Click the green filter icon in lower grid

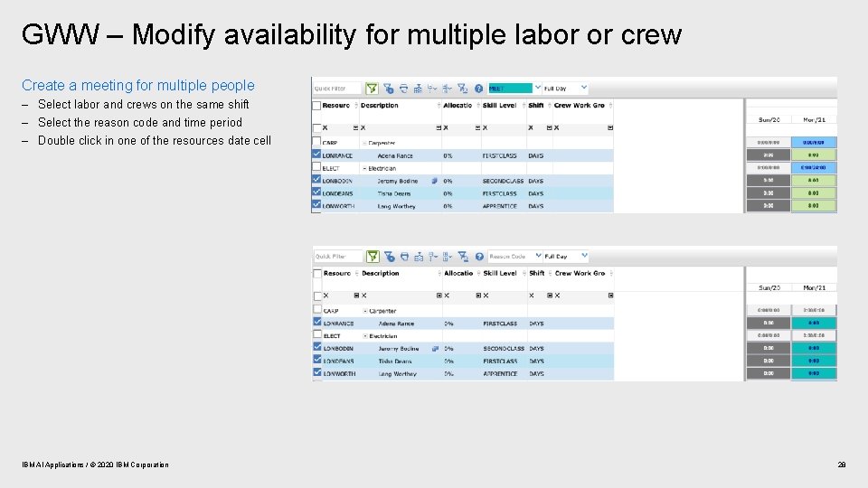coord(373,256)
